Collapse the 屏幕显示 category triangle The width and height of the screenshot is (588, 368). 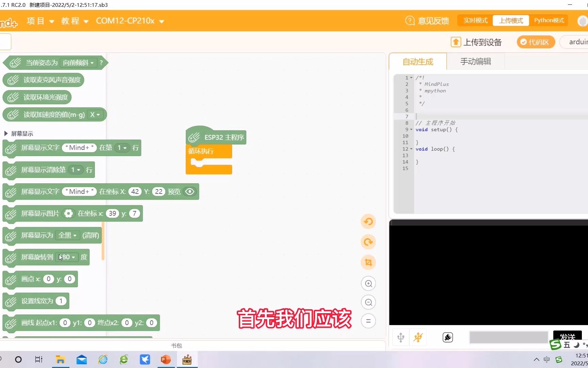6,134
